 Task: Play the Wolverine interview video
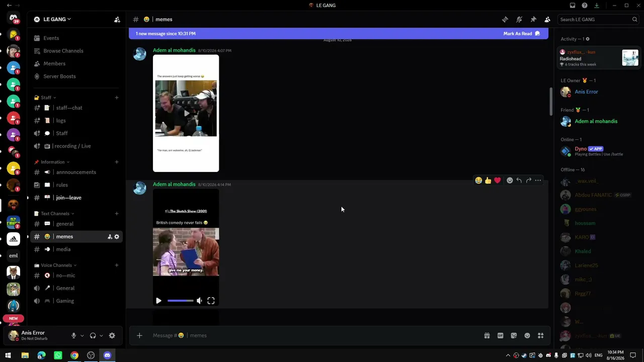(186, 113)
